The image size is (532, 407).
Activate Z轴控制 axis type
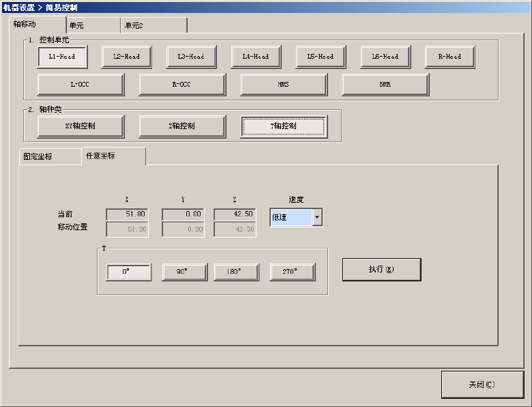pyautogui.click(x=182, y=126)
